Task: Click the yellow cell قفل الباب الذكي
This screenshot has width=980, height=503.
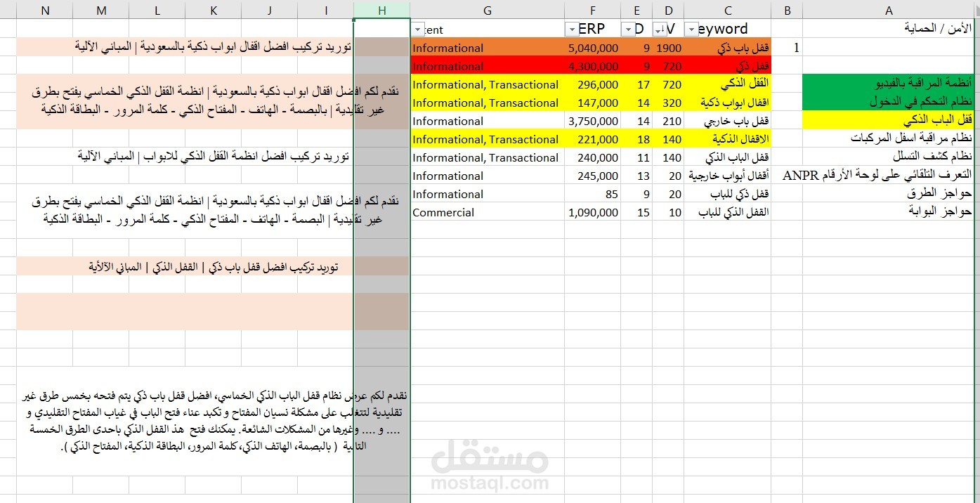Action: (889, 121)
